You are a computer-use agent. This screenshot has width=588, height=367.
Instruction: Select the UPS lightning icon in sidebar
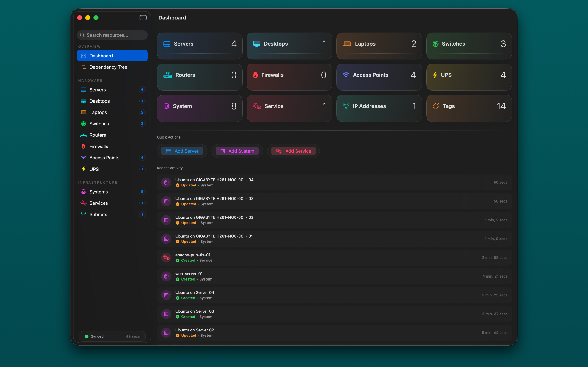pyautogui.click(x=84, y=169)
